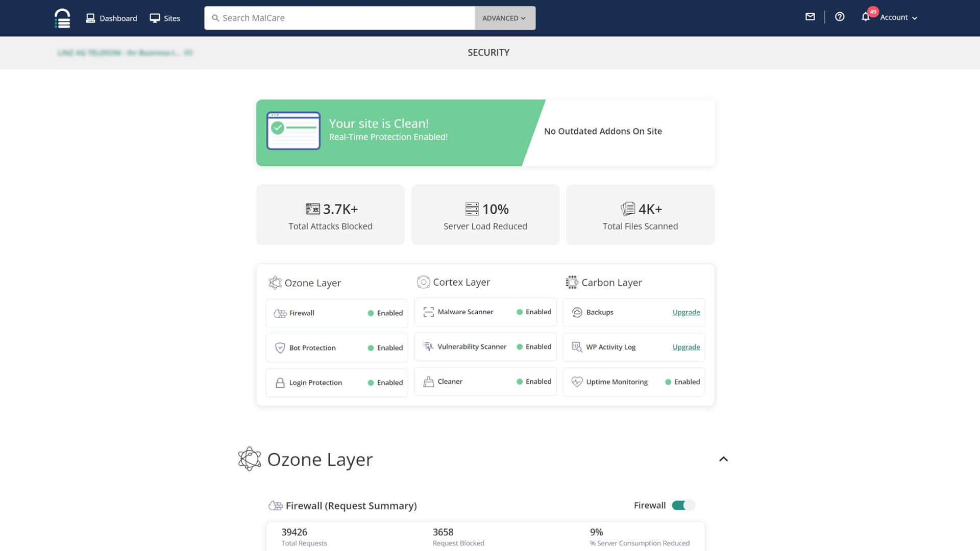The height and width of the screenshot is (551, 980).
Task: Click the Firewall Request Summary icon
Action: pos(276,506)
